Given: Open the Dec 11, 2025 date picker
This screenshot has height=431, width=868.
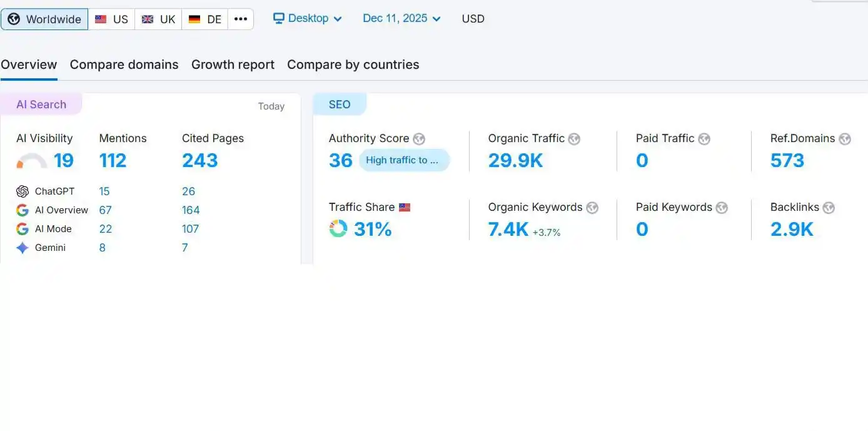Looking at the screenshot, I should (x=401, y=19).
